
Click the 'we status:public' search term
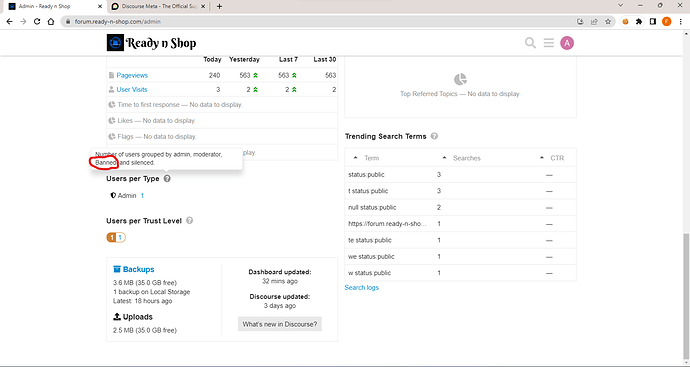pyautogui.click(x=371, y=257)
